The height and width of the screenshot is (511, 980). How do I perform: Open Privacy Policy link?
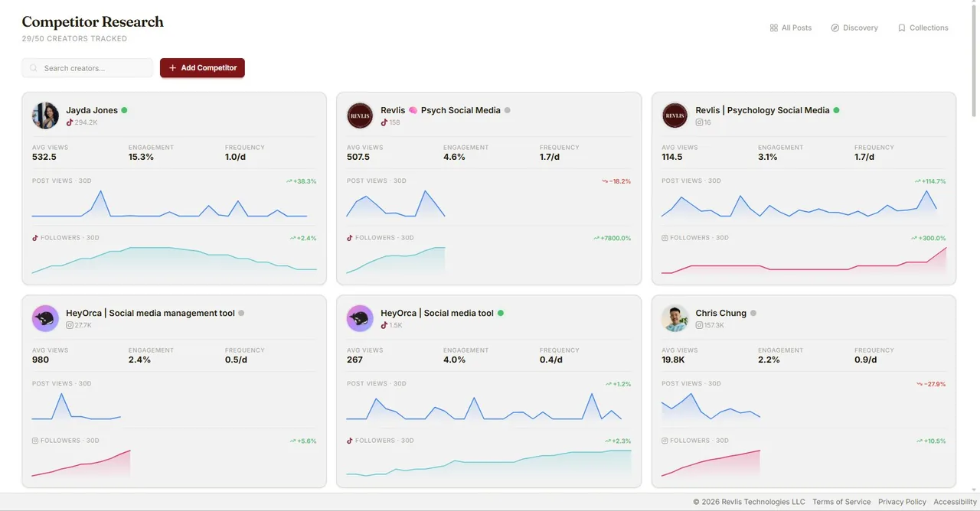pyautogui.click(x=902, y=502)
